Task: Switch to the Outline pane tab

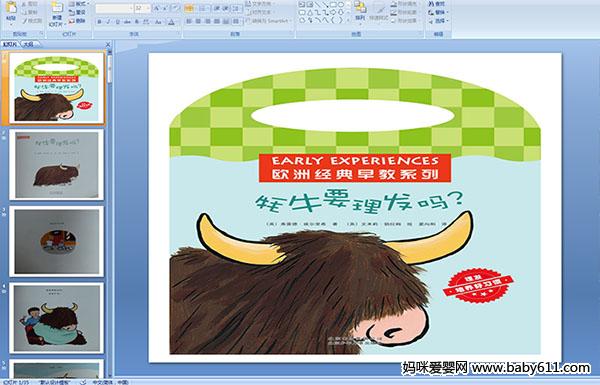Action: coord(29,44)
